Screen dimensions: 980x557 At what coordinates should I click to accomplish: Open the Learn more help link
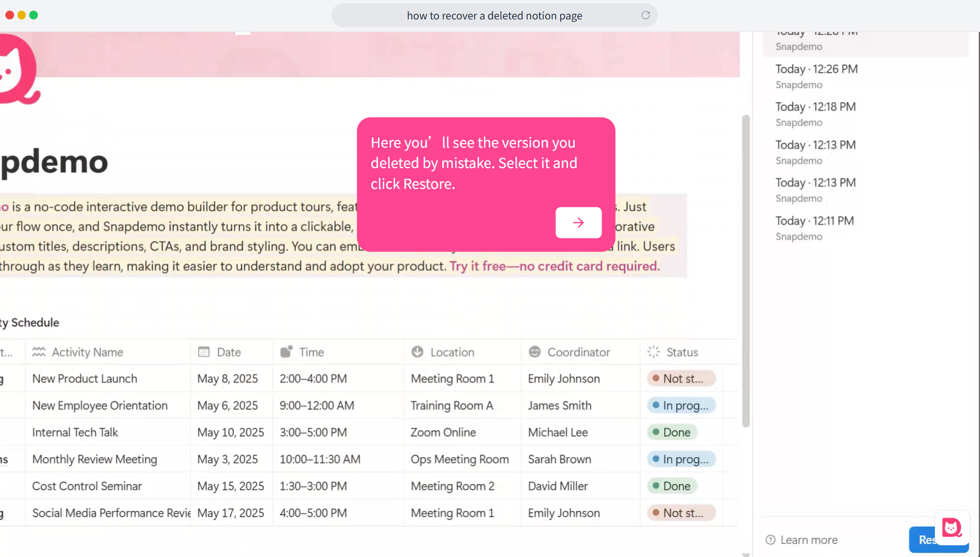[x=808, y=540]
